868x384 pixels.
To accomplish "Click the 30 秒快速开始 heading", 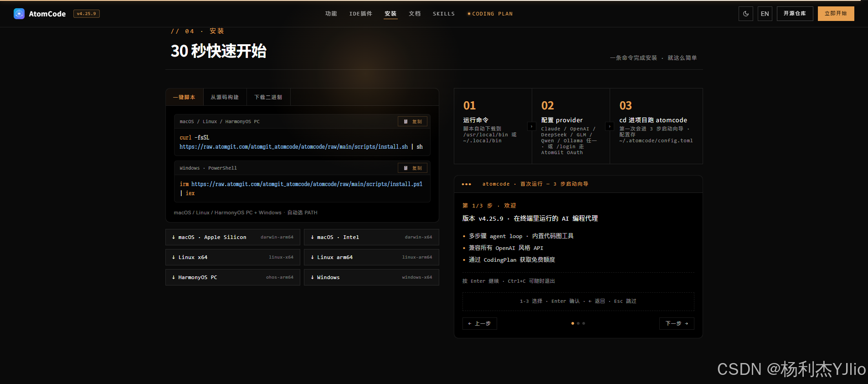I will [219, 51].
